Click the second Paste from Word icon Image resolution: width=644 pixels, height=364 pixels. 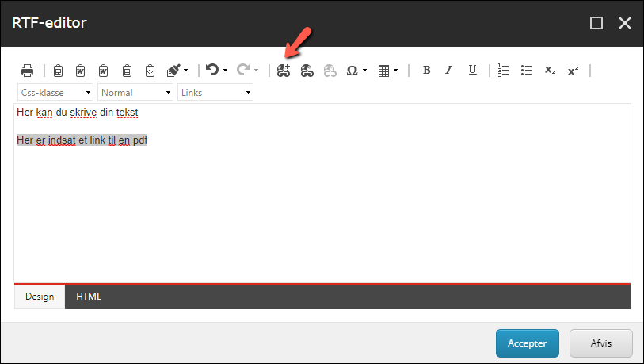click(x=104, y=71)
